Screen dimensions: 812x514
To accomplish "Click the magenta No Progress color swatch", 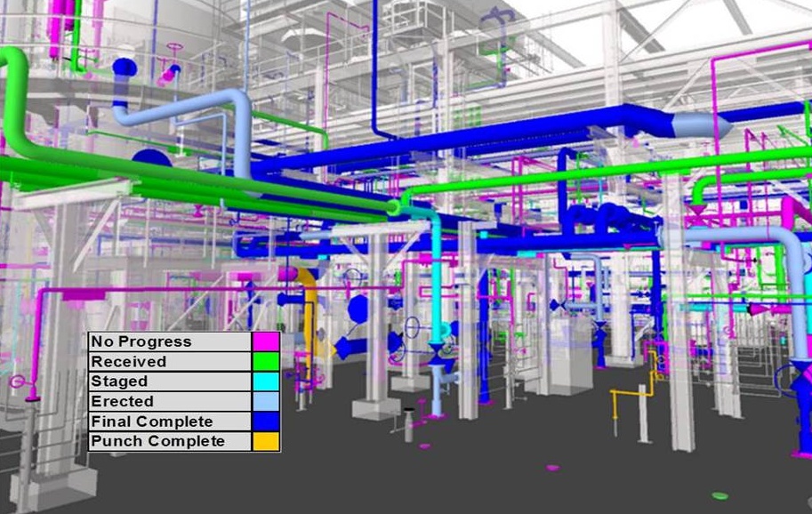I will [x=266, y=341].
